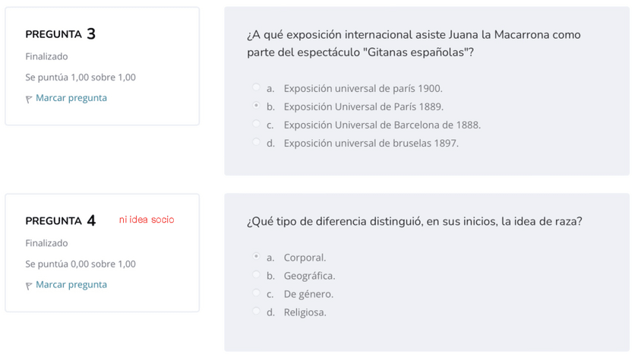Select the 'Corporal' radio button
Image resolution: width=644 pixels, height=361 pixels.
coord(257,258)
